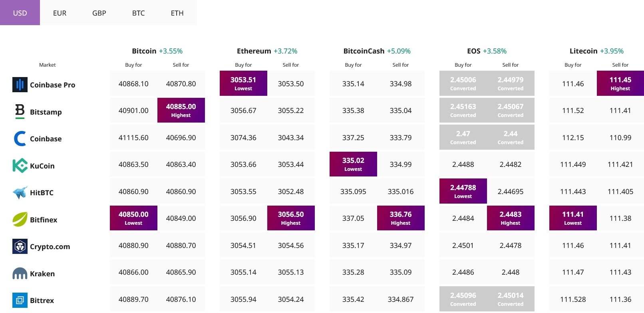Click Bitfinex highest Ethereum sell 3056.50
The width and height of the screenshot is (644, 313).
point(291,218)
